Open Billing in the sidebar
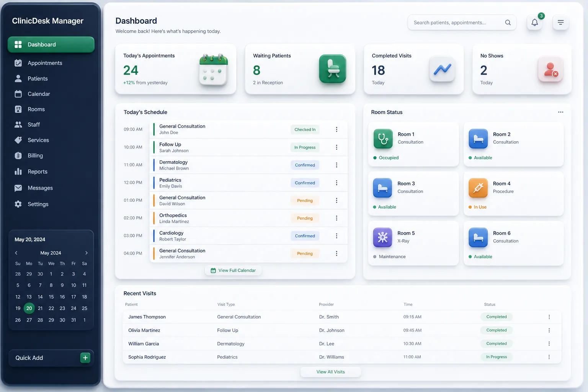Screen dimensions: 588x392 point(51,155)
